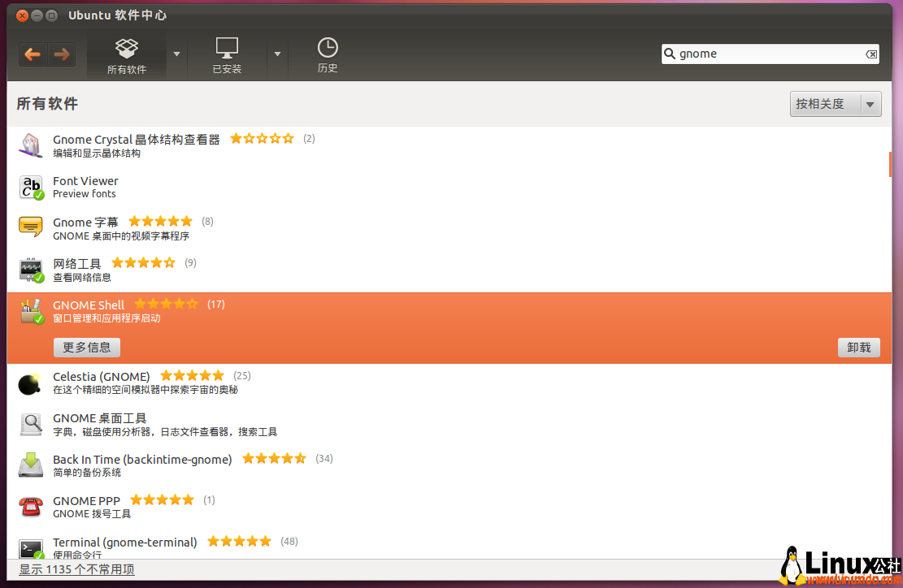Open the Terminal (gnome-terminal) icon
Viewport: 903px width, 588px height.
click(x=30, y=547)
